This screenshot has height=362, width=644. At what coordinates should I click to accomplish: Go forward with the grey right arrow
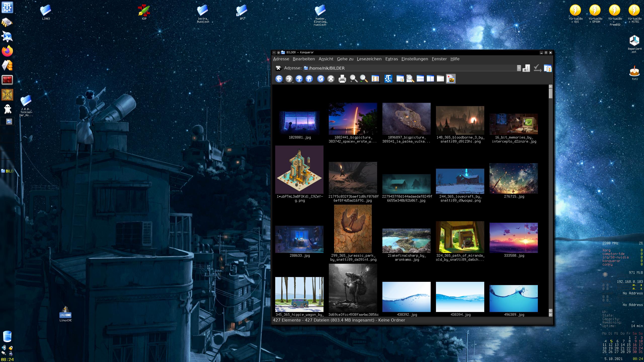289,79
